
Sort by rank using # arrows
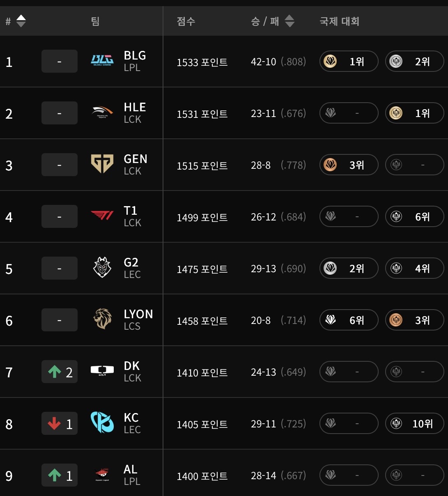[x=21, y=21]
